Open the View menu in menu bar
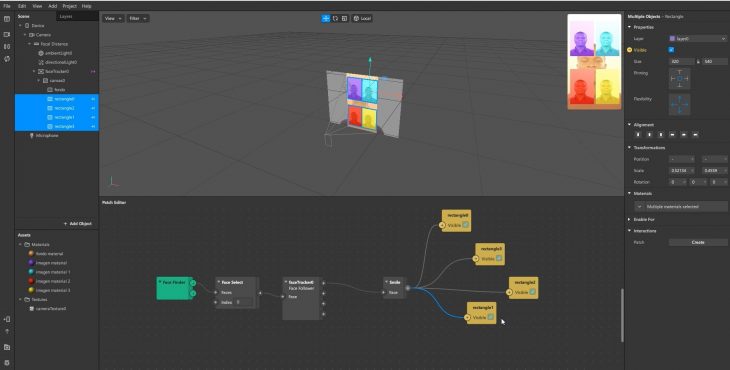730x370 pixels. pyautogui.click(x=37, y=6)
